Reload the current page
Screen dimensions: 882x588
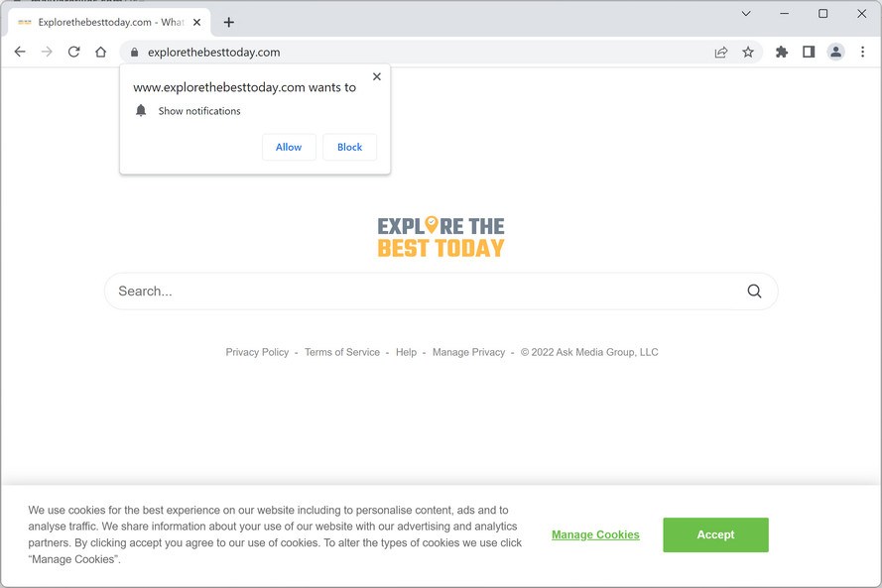pyautogui.click(x=73, y=52)
